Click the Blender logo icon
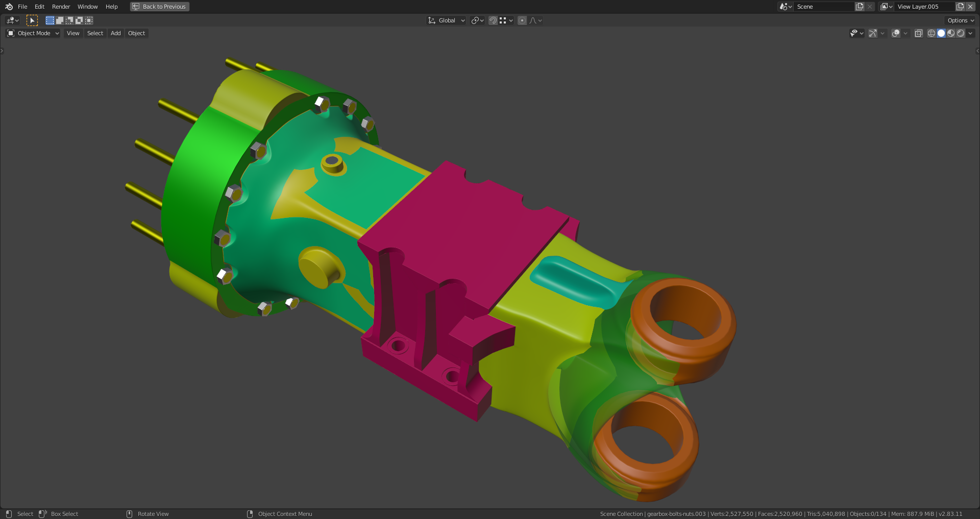This screenshot has width=980, height=519. pyautogui.click(x=9, y=7)
